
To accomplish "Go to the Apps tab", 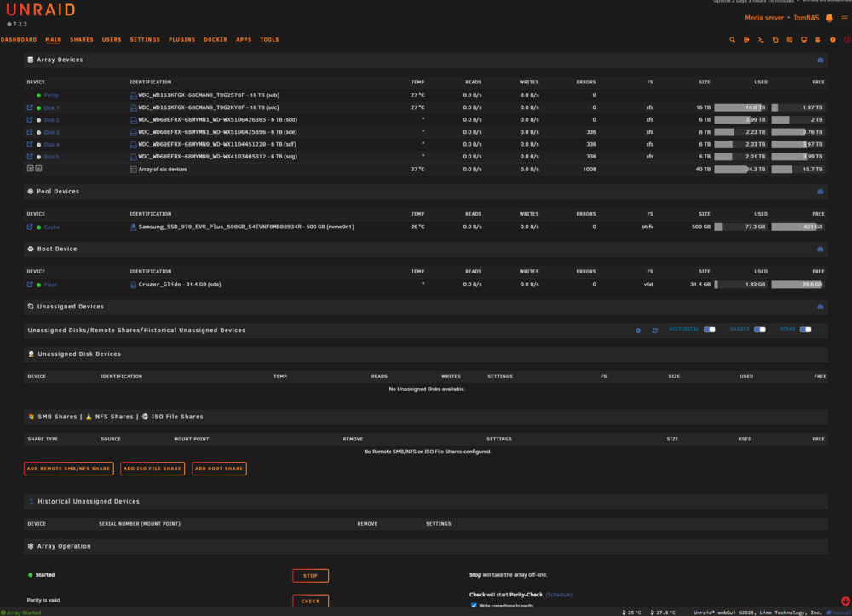I will tap(244, 40).
